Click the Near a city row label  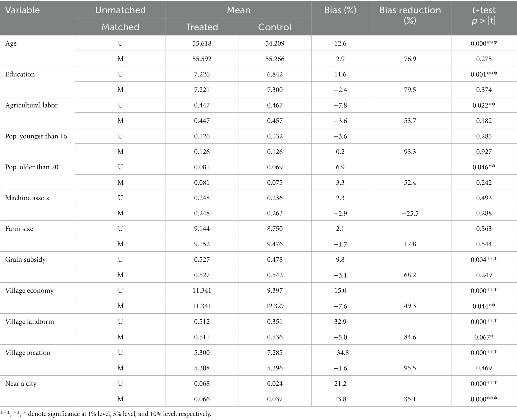pyautogui.click(x=21, y=384)
